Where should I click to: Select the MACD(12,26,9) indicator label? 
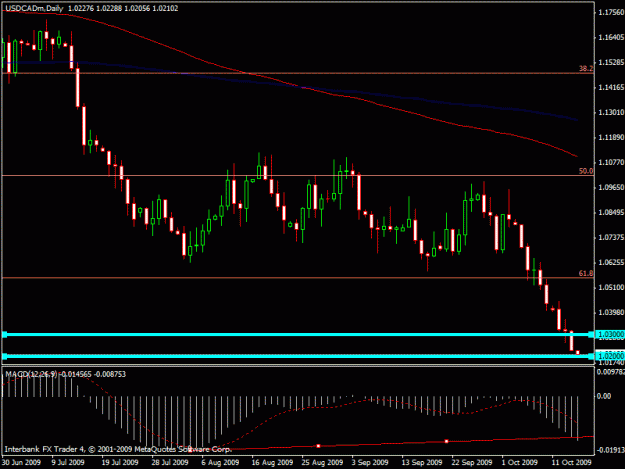(31, 374)
